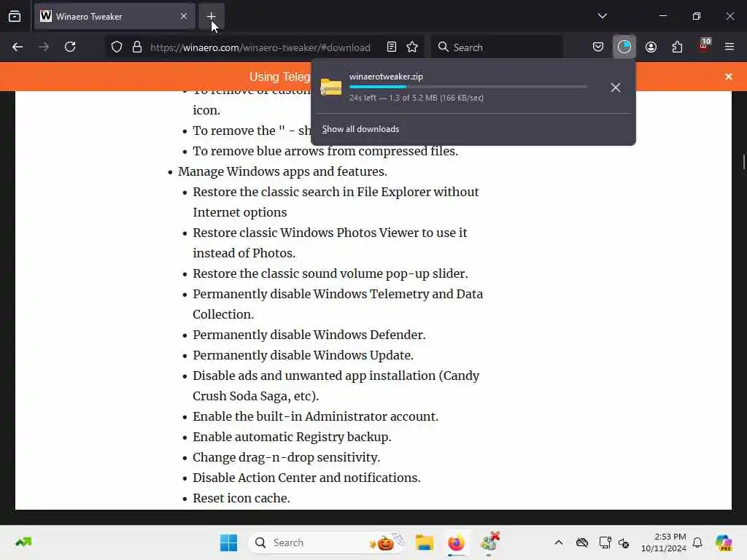Reload the current page

(x=70, y=47)
